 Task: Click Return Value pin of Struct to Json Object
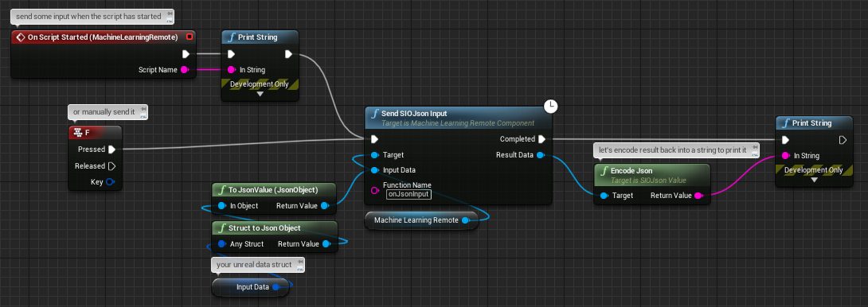(326, 244)
